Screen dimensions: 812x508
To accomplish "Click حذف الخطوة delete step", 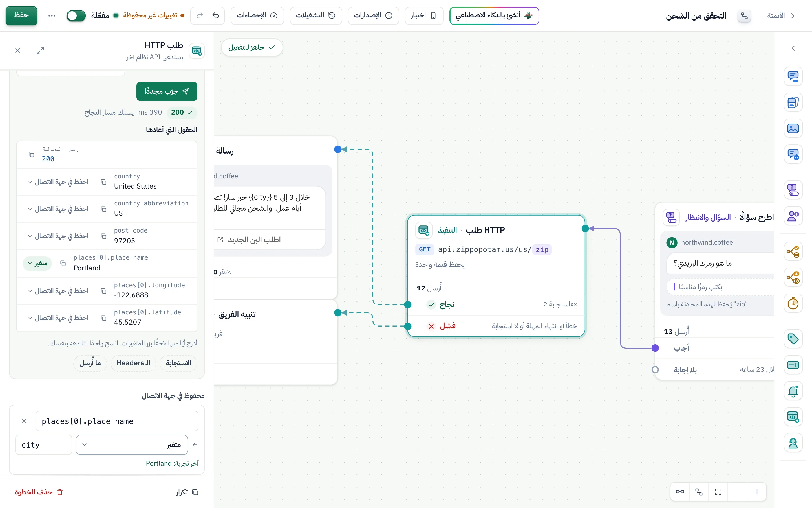I will pyautogui.click(x=39, y=492).
